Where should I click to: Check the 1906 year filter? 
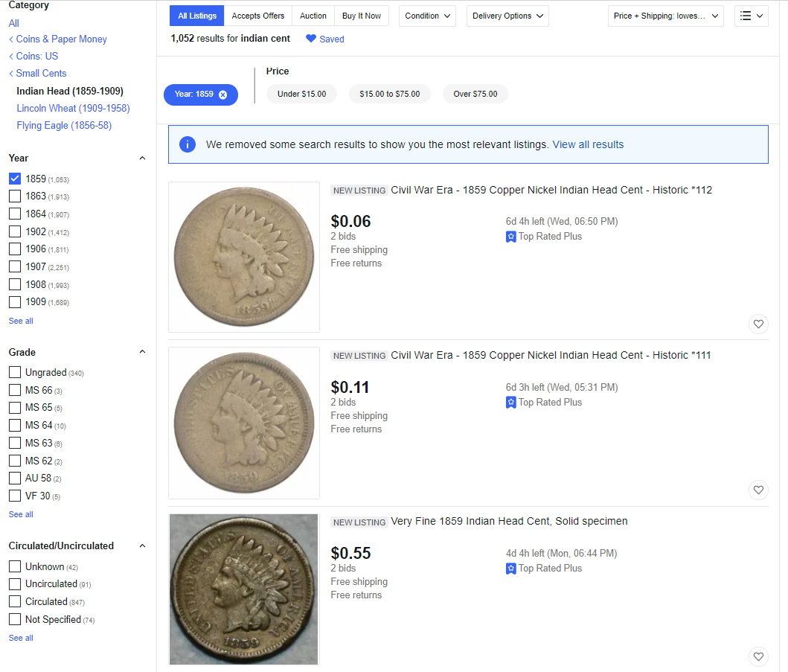pos(15,249)
